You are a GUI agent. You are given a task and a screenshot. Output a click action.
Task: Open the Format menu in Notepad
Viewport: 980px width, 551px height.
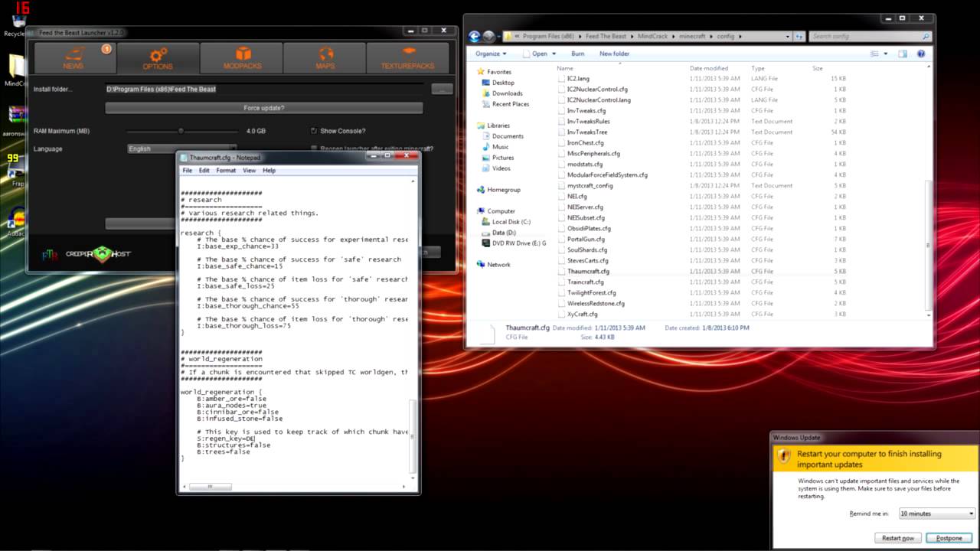point(226,171)
